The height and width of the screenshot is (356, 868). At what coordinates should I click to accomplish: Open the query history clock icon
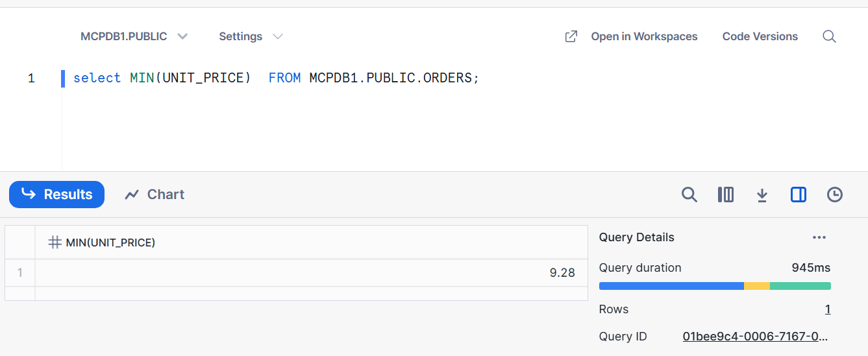[x=835, y=195]
